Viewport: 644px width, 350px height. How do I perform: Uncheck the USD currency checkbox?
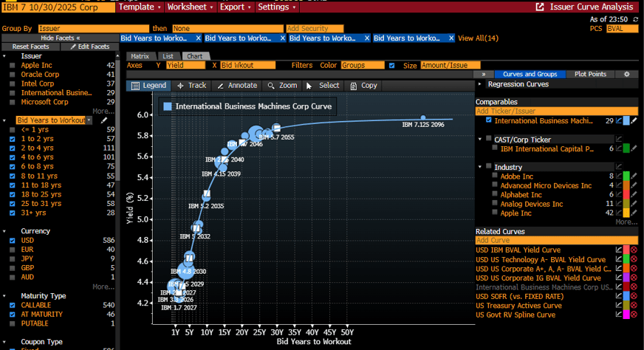point(13,240)
